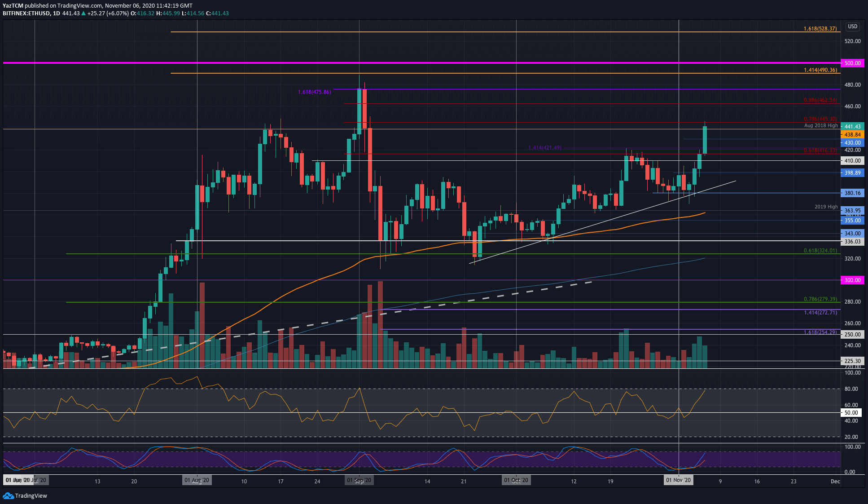Click the green 0.786(279.39) Fibonacci label
The image size is (868, 504).
(x=820, y=299)
